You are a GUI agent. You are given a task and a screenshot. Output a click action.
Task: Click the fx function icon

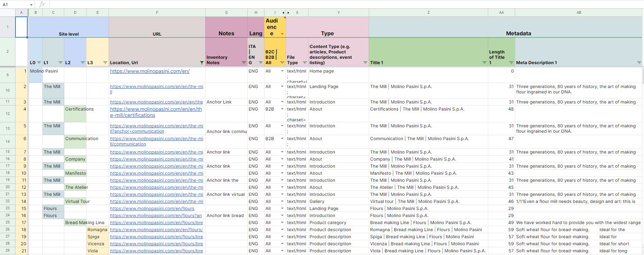coord(42,4)
